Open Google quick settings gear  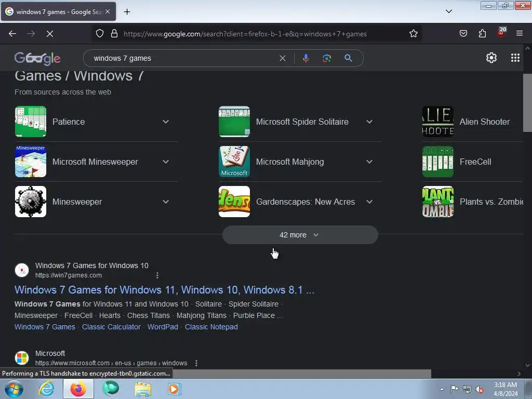tap(491, 58)
